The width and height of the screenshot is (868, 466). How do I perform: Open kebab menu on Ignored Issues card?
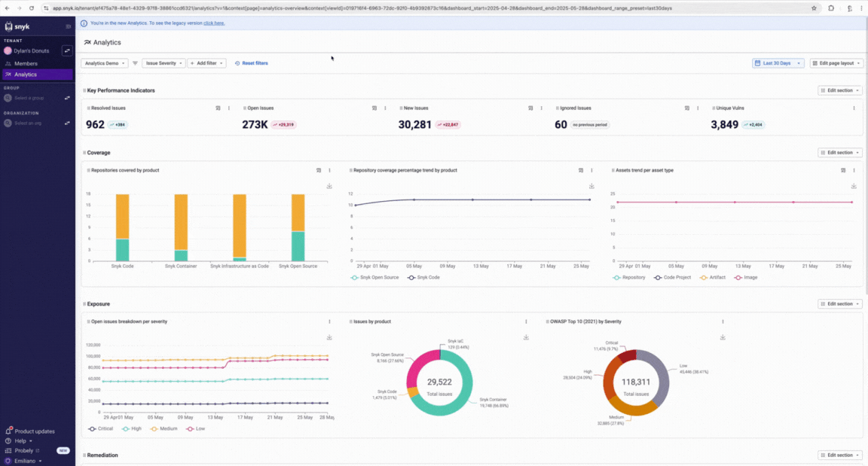point(698,108)
